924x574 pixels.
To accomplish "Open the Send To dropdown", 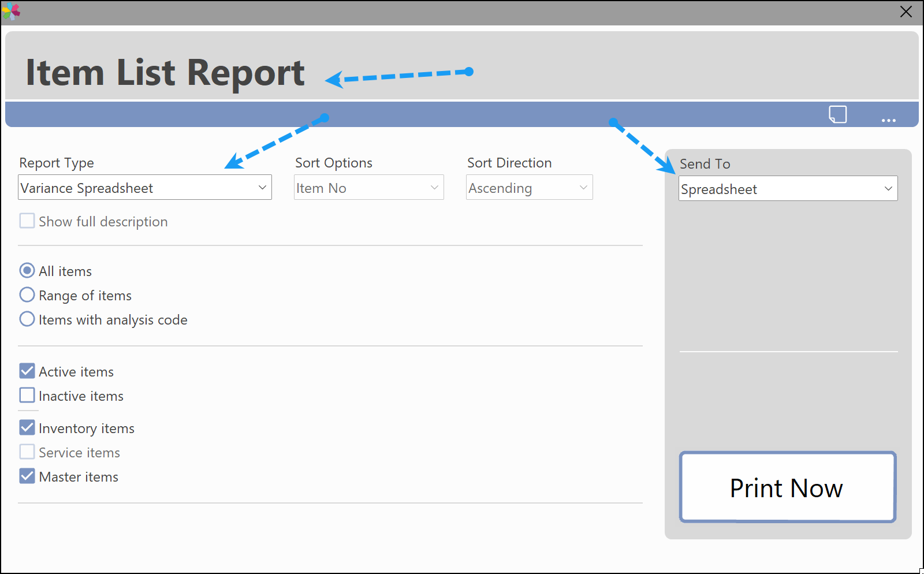I will [788, 189].
